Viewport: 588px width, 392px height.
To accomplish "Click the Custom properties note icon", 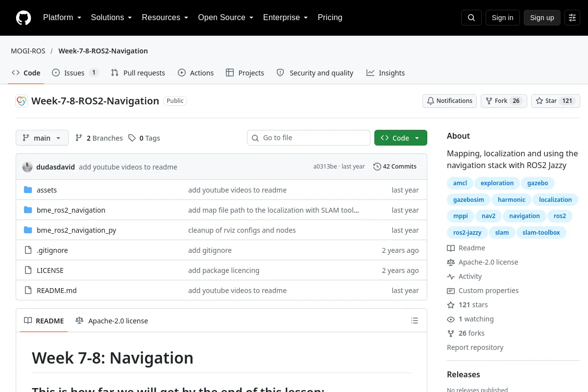I will tap(451, 291).
